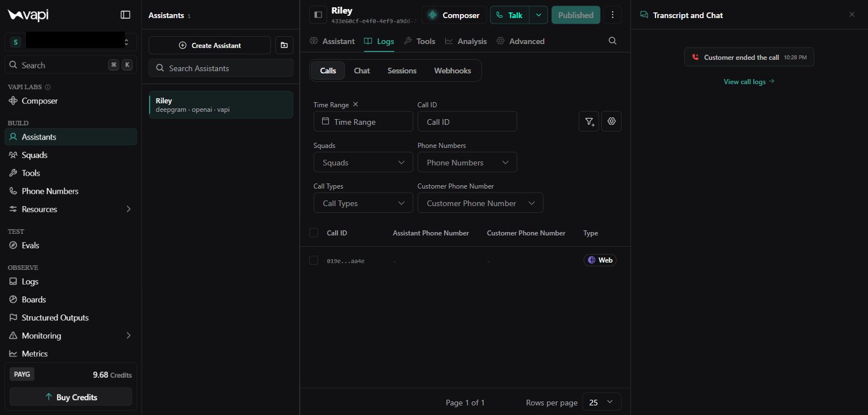Remove the Time Range filter X
The height and width of the screenshot is (415, 868).
[x=355, y=104]
